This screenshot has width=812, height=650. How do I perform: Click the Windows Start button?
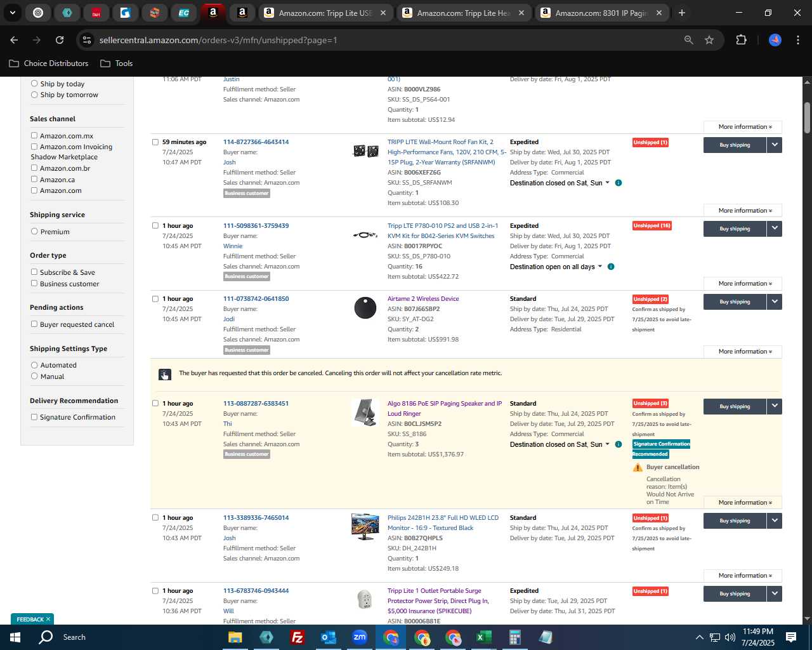(x=15, y=637)
